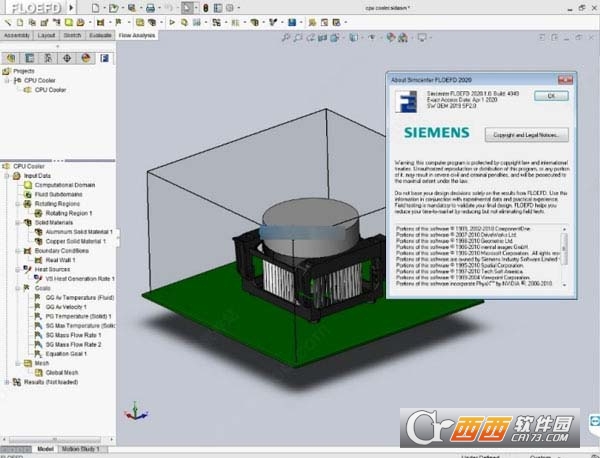Open the FloEFD analysis tree tab icon
The width and height of the screenshot is (600, 458).
(x=104, y=58)
